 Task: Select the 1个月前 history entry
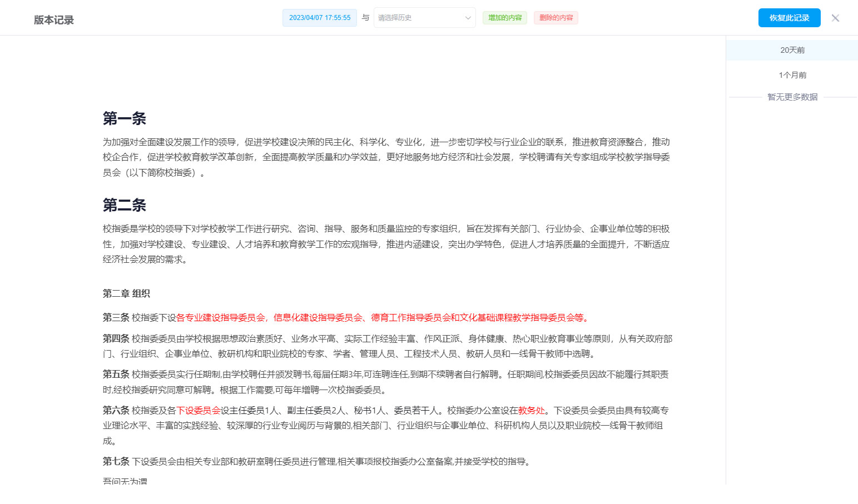[792, 75]
